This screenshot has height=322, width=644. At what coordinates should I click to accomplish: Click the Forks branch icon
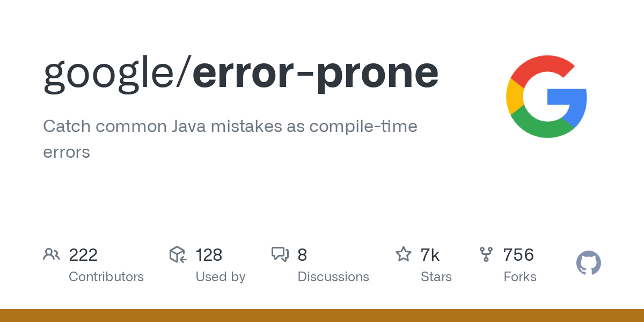[x=486, y=254]
